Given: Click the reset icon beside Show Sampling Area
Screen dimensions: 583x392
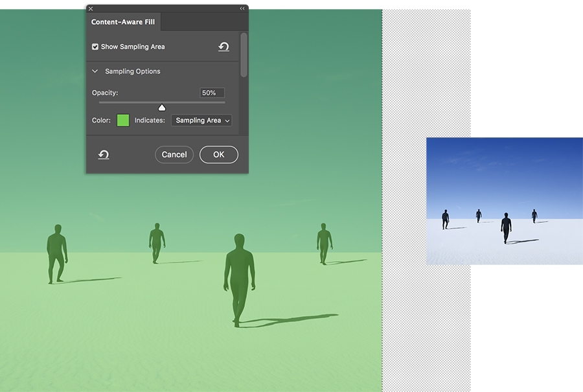Looking at the screenshot, I should point(223,47).
